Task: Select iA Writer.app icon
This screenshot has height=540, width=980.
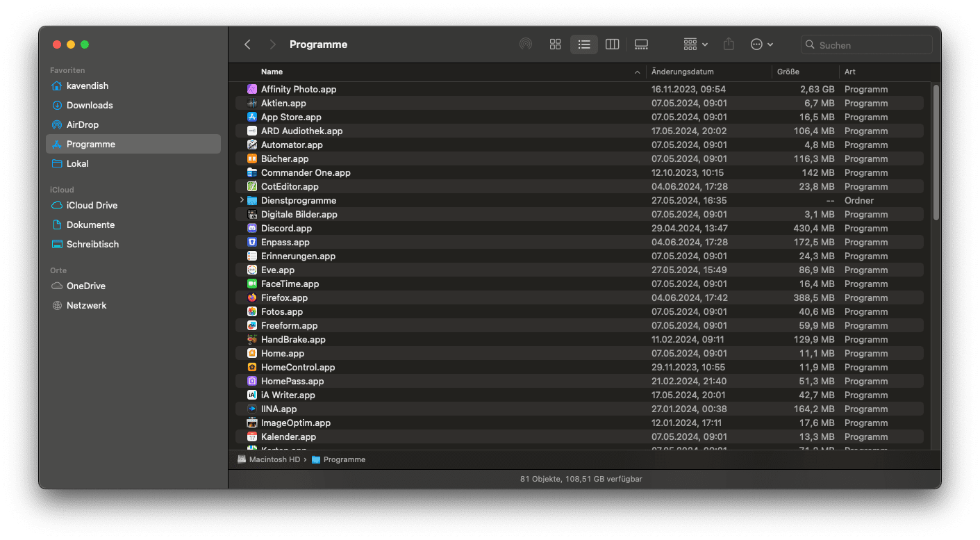Action: (x=252, y=395)
